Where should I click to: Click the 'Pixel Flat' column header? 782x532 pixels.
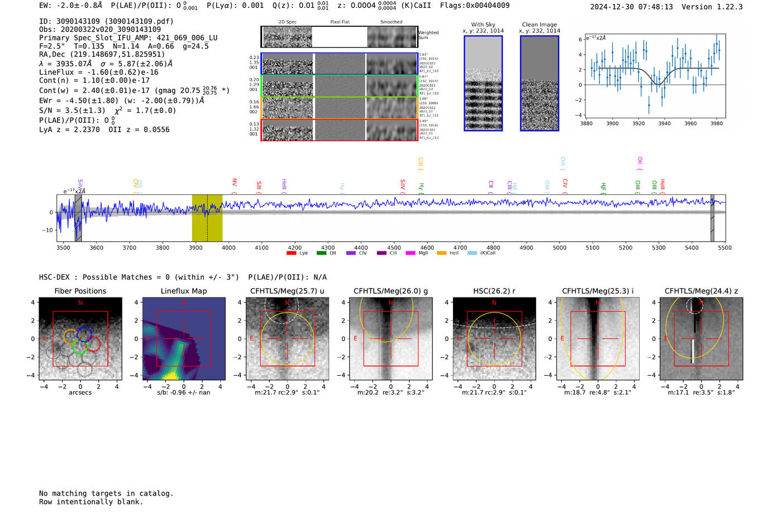coord(340,22)
